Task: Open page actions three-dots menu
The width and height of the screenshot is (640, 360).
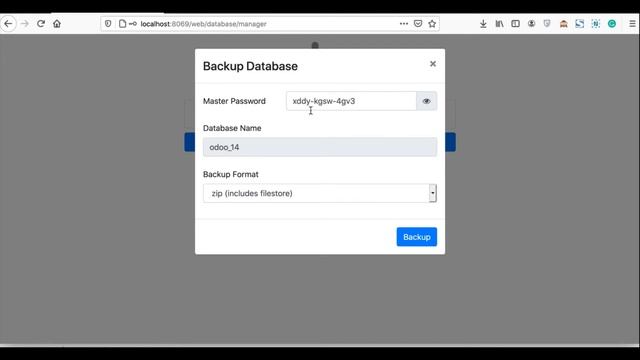Action: (x=404, y=24)
